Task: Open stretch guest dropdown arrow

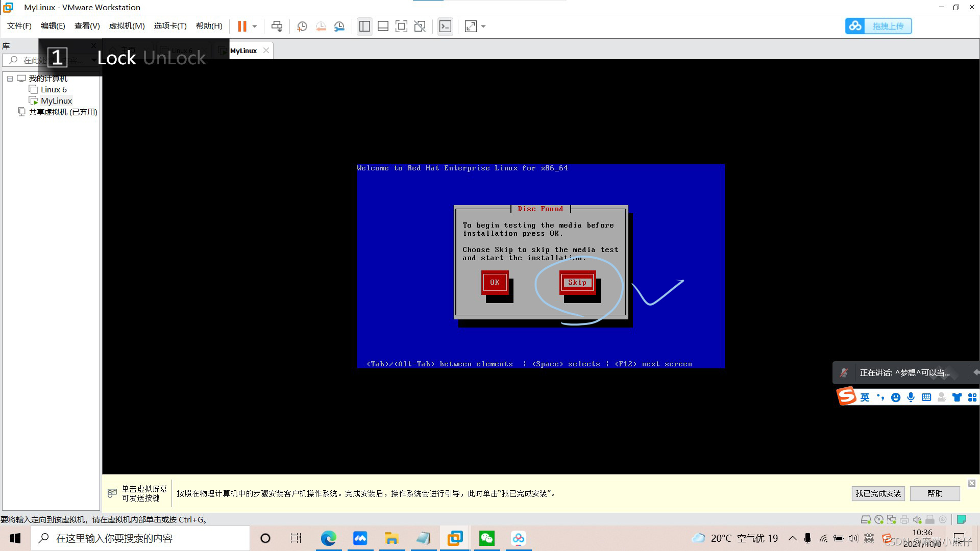Action: pyautogui.click(x=483, y=26)
